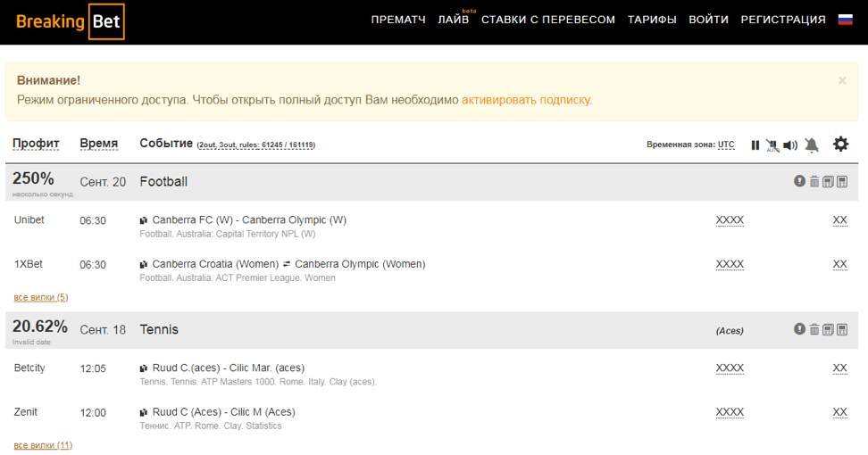This screenshot has height=455, width=868.
Task: Select the Zenit bookmaker name
Action: click(26, 412)
